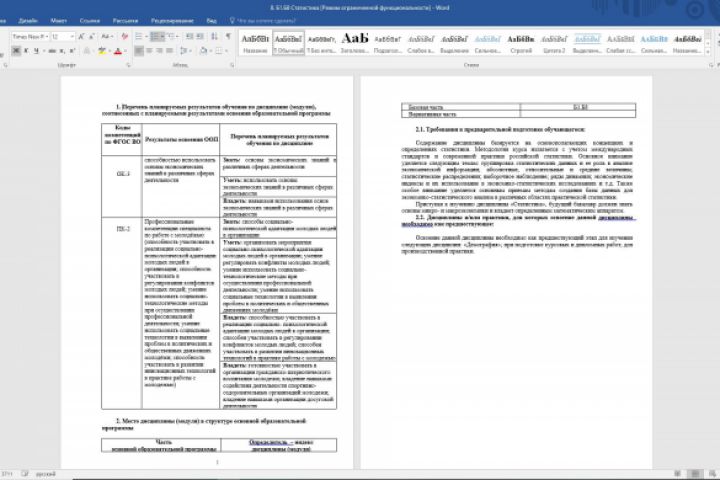This screenshot has width=720, height=480.
Task: Toggle italic formatting (К)
Action: coord(26,51)
